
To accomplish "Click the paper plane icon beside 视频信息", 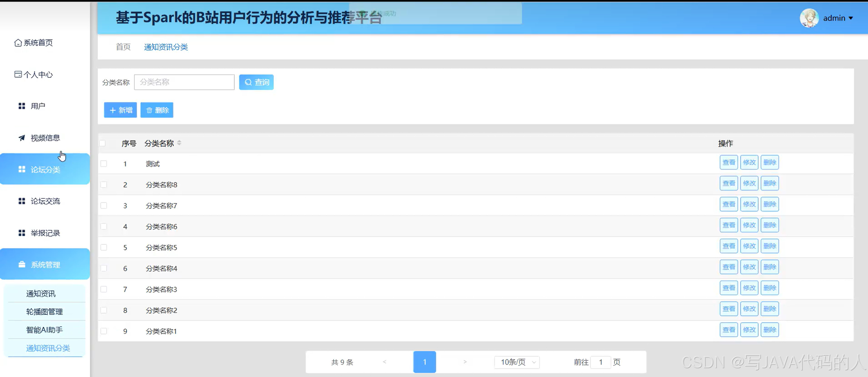I will (x=22, y=138).
